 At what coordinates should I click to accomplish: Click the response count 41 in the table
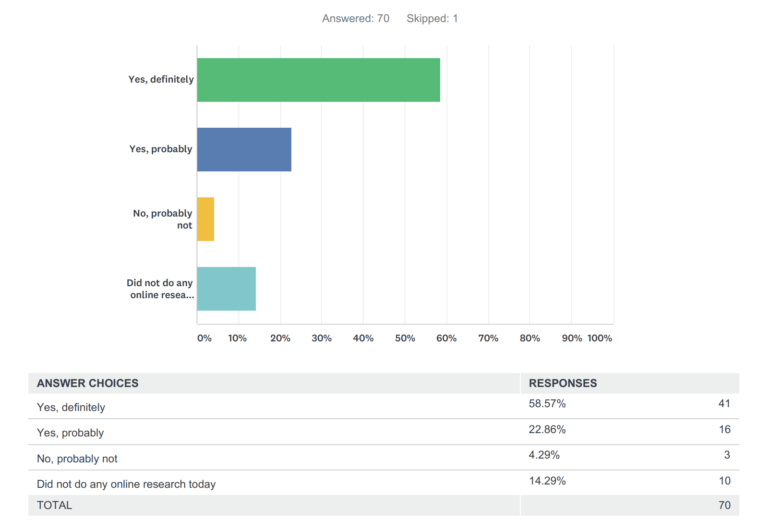[724, 404]
